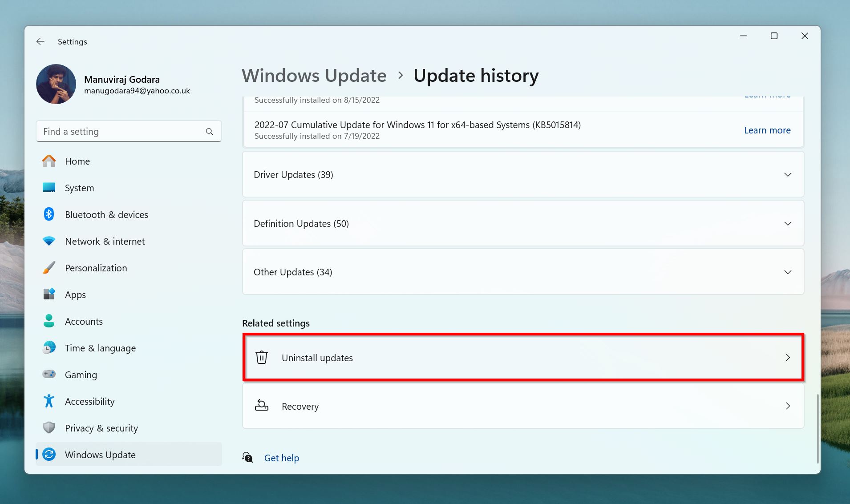Expand Definition Updates (50) chevron
This screenshot has width=850, height=504.
pyautogui.click(x=788, y=223)
